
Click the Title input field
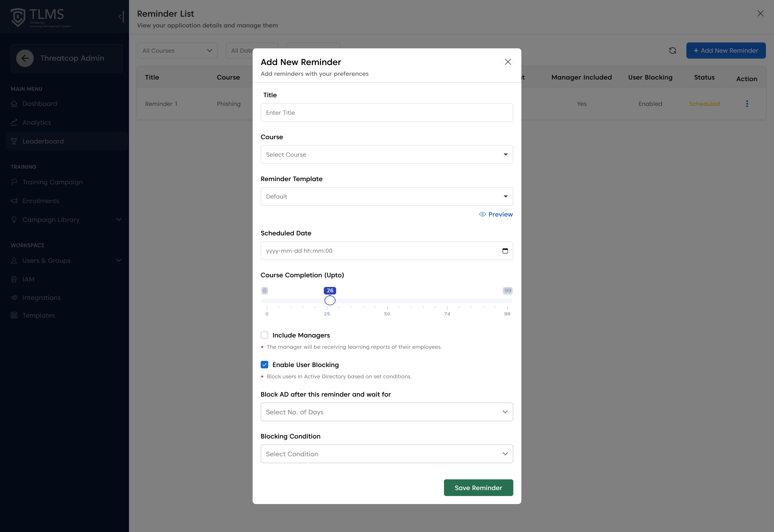387,113
